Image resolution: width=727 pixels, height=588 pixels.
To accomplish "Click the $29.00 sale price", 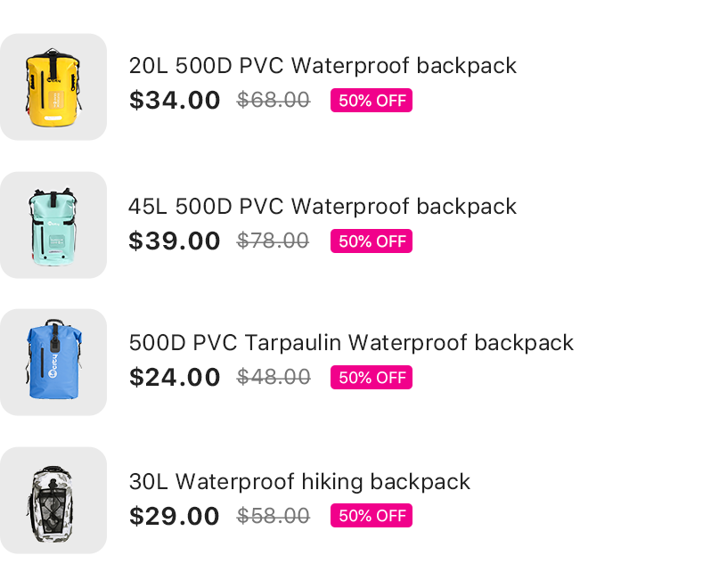I will [x=175, y=517].
